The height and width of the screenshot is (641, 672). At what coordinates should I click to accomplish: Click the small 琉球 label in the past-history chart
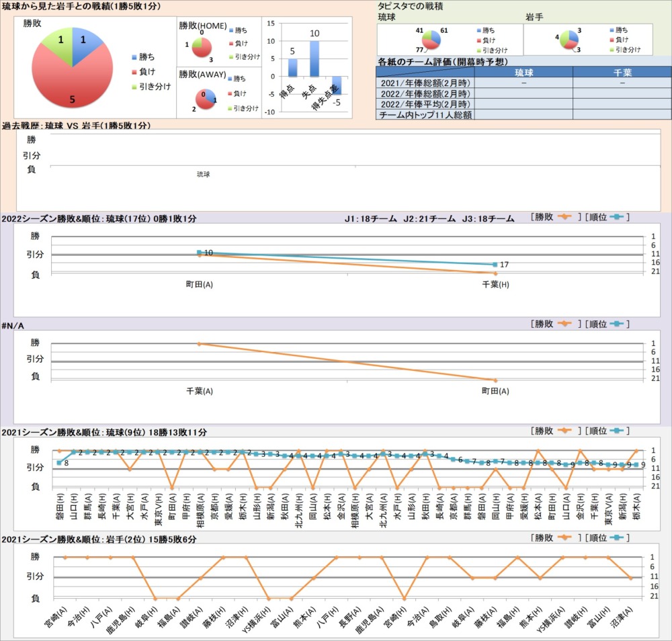coord(203,174)
